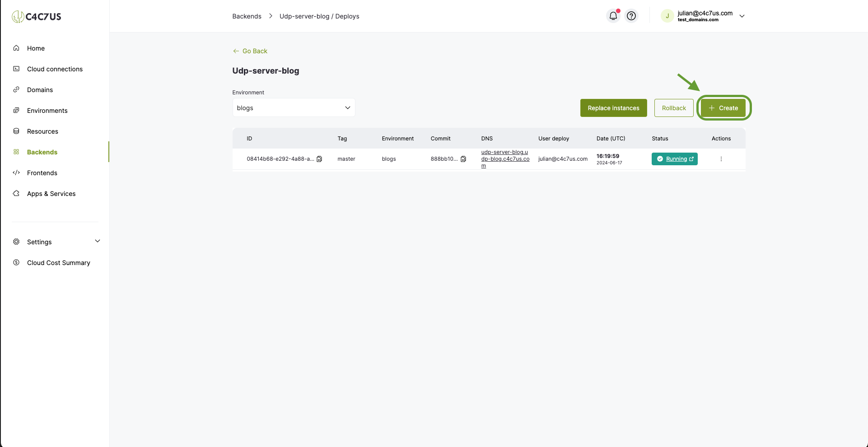Open the Running status badge link

pos(674,159)
